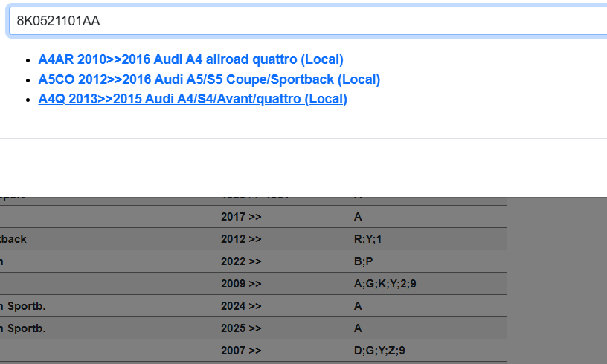Click the R;Y;1 code cell

click(367, 239)
